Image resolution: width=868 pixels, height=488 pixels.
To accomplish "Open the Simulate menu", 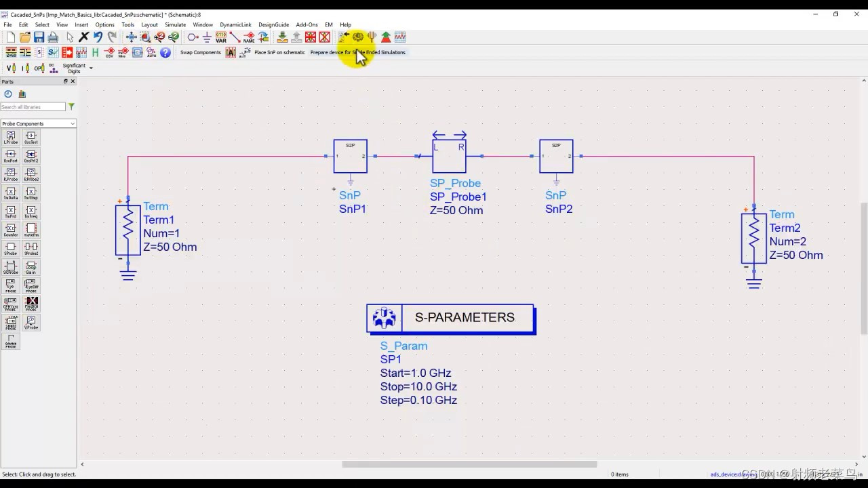I will pos(175,24).
